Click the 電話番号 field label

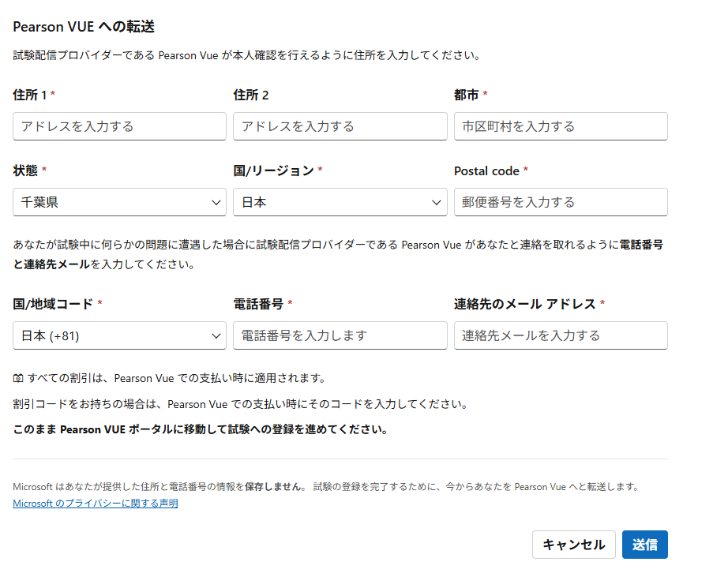coord(258,304)
